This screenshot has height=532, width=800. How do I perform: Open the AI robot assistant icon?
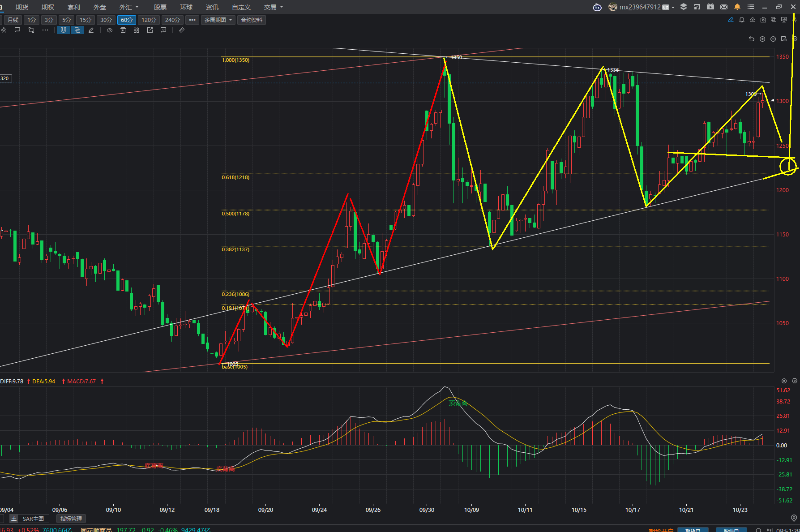coord(597,7)
